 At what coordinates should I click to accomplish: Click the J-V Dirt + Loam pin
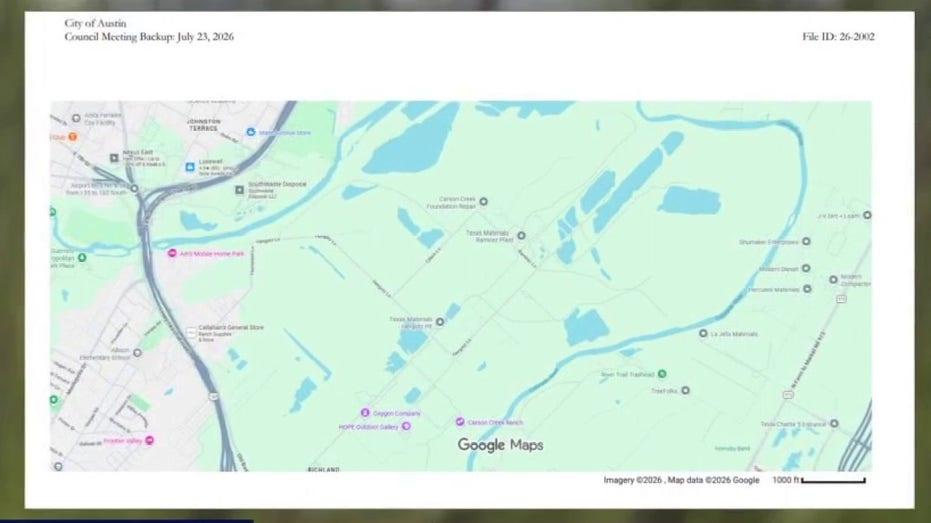867,215
